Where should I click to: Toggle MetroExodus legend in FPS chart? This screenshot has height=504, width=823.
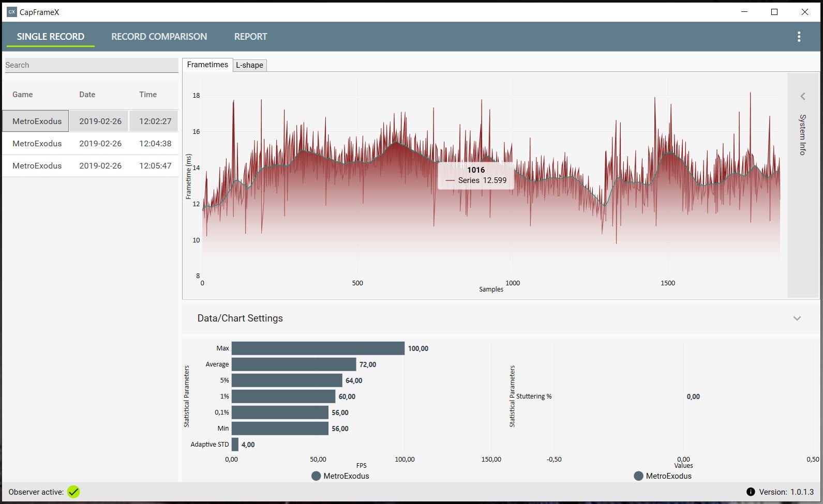pyautogui.click(x=340, y=476)
